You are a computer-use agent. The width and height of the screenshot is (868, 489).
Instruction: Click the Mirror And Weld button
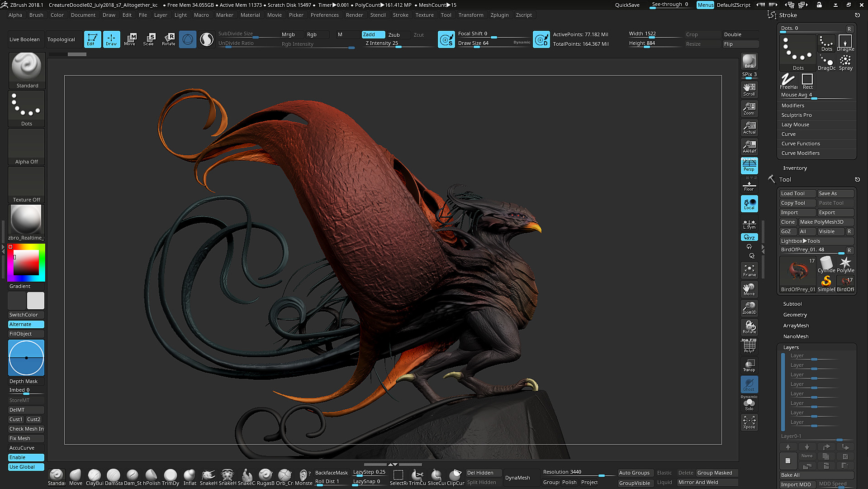click(708, 482)
